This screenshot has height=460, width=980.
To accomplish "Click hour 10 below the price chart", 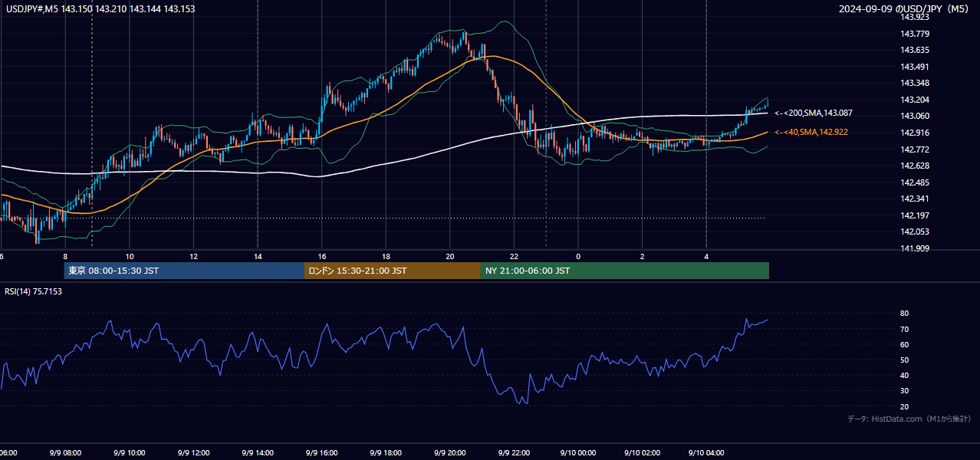I will pyautogui.click(x=130, y=257).
